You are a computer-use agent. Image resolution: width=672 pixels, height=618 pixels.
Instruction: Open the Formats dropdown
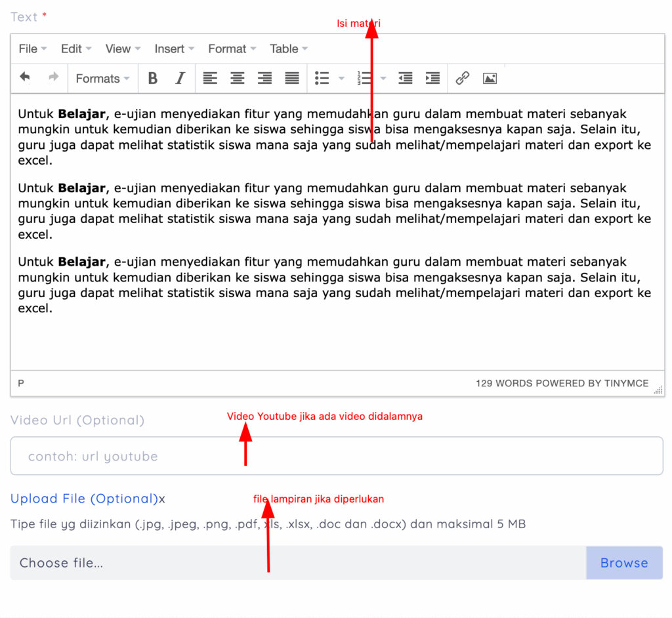102,79
